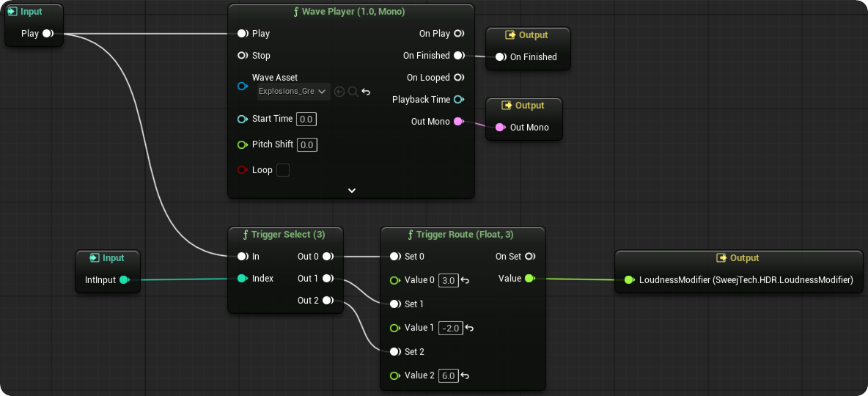Click the Value 1 input pin
Viewport: 868px width, 396px height.
[394, 328]
